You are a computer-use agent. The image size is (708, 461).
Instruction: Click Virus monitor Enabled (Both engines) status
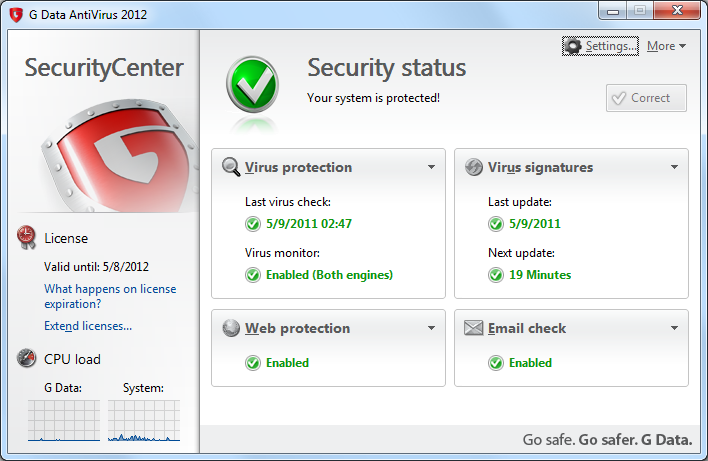tap(329, 275)
